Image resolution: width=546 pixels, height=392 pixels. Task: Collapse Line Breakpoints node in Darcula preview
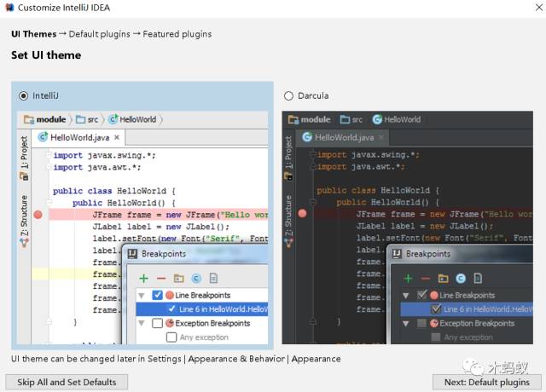406,296
